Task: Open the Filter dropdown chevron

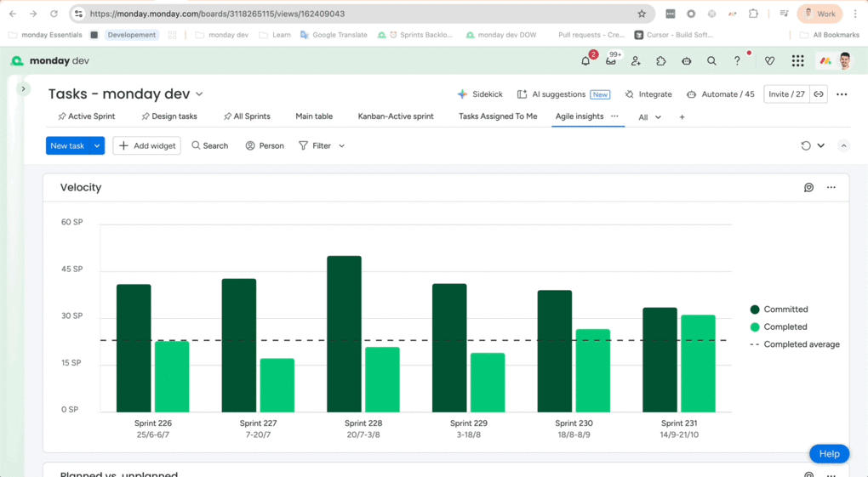Action: tap(342, 146)
